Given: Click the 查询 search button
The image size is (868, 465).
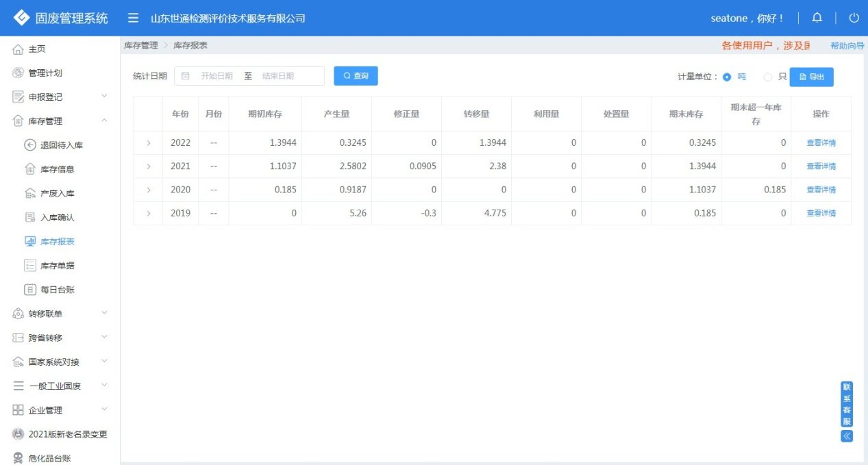Looking at the screenshot, I should pyautogui.click(x=356, y=76).
